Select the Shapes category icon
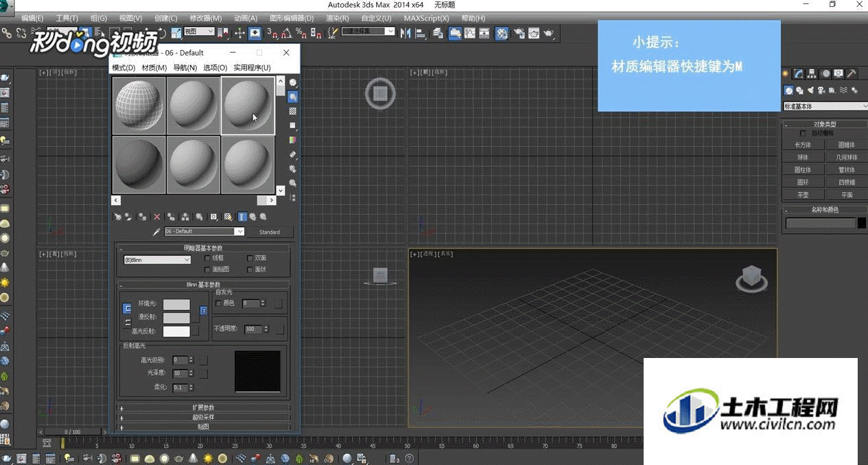868x465 pixels. (800, 90)
